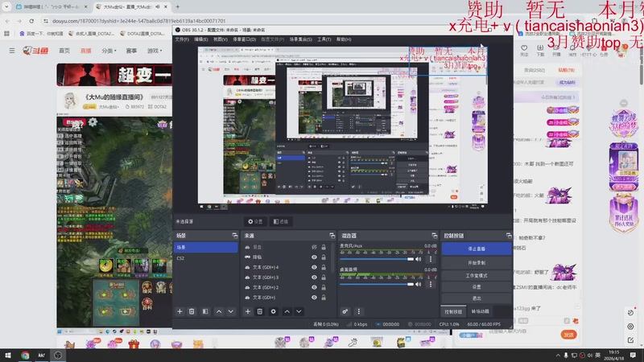The image size is (644, 362).
Task: Open the OBS 工具(T) menu
Action: coord(324,39)
